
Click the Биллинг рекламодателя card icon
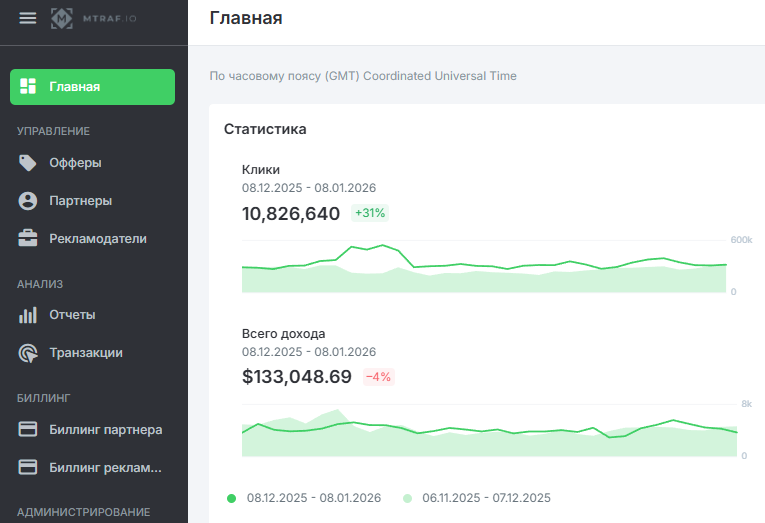pyautogui.click(x=29, y=467)
